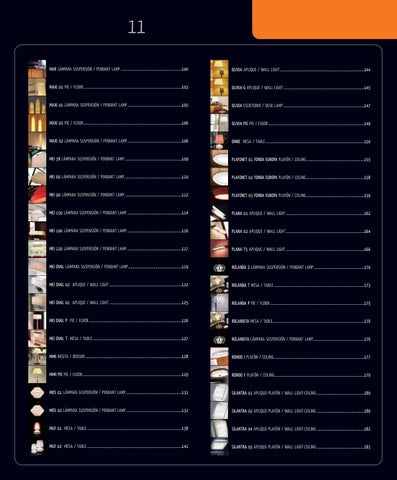Open the MEI 38 pendant lamp entry
397x480 pixels.
click(x=118, y=159)
